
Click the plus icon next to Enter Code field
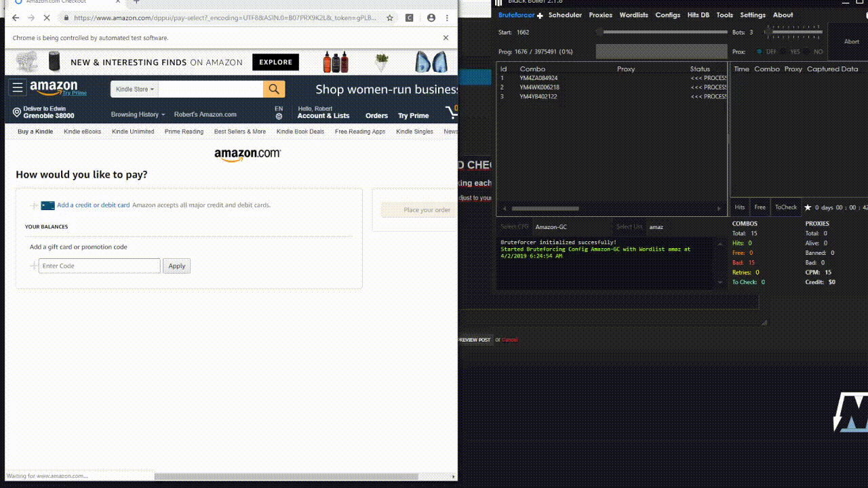[34, 266]
